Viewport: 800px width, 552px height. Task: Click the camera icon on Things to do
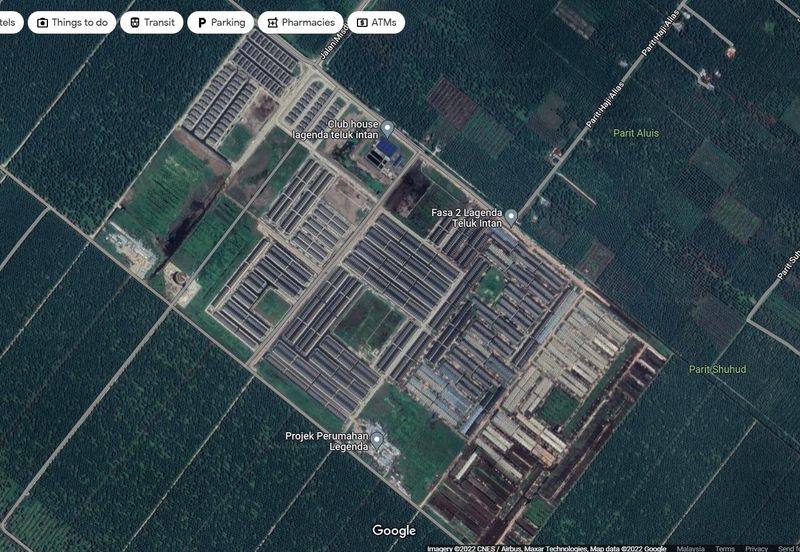(43, 22)
